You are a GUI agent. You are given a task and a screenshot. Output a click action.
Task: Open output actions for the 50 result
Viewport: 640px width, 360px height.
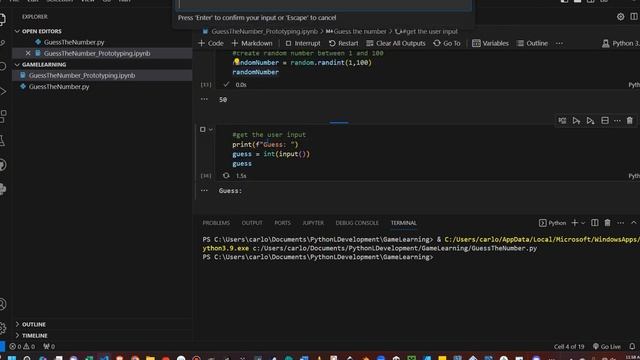tap(204, 99)
